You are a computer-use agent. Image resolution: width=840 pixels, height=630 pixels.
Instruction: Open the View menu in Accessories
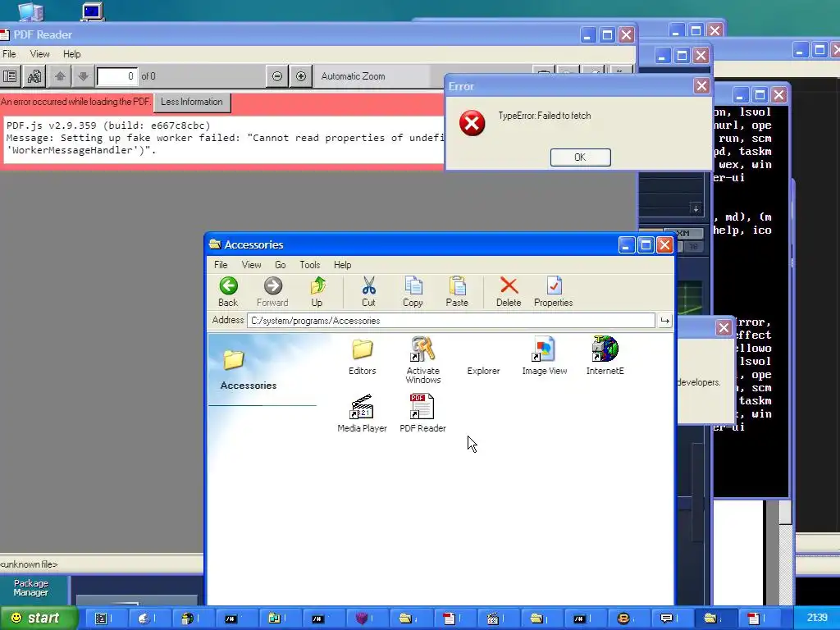[x=251, y=265]
